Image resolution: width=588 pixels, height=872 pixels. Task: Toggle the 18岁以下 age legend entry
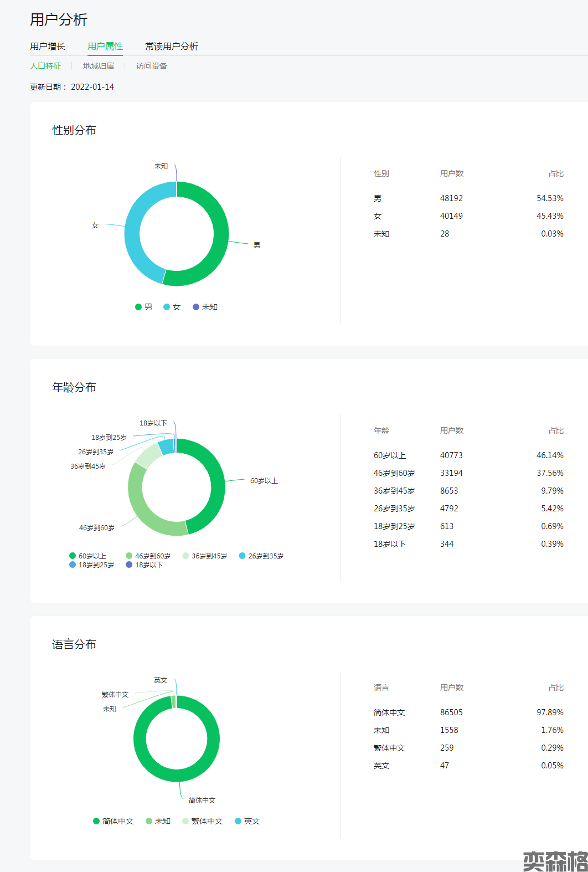[144, 565]
